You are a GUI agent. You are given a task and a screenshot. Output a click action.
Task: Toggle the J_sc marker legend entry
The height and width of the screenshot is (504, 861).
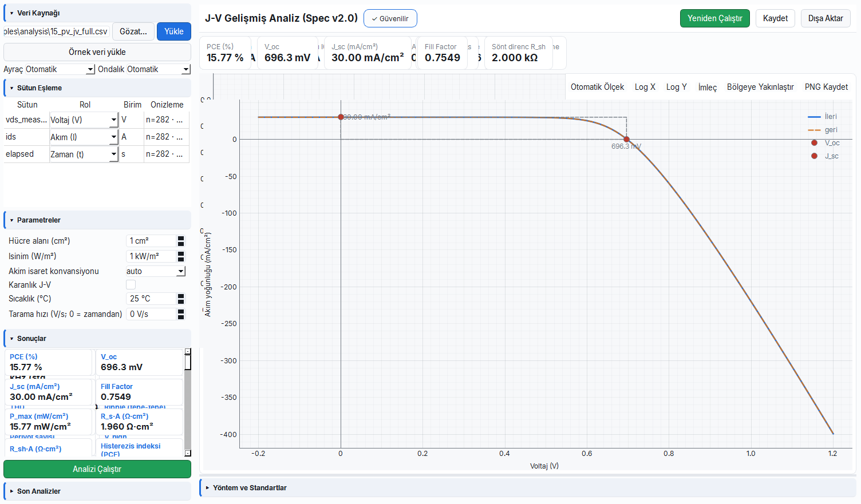[x=824, y=156]
